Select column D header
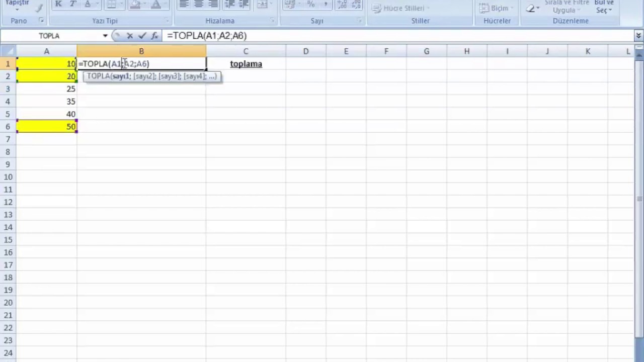 pos(306,51)
